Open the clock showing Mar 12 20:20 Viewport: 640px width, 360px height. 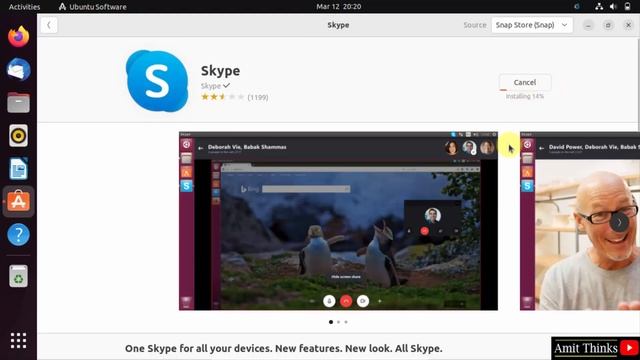pos(338,7)
